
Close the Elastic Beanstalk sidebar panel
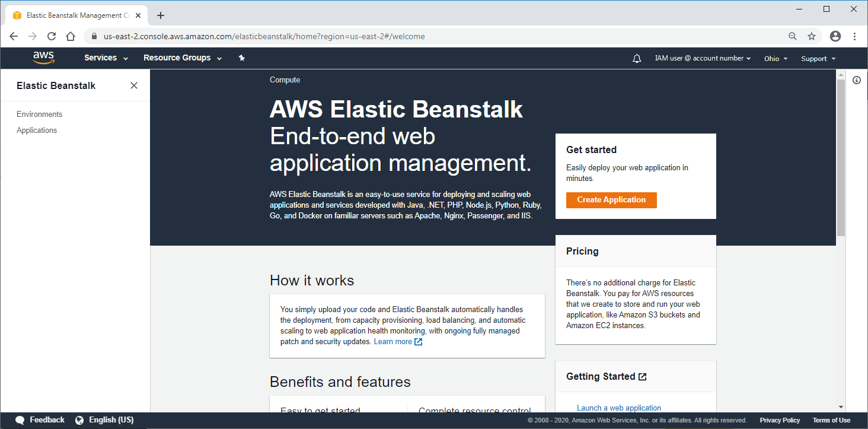134,85
